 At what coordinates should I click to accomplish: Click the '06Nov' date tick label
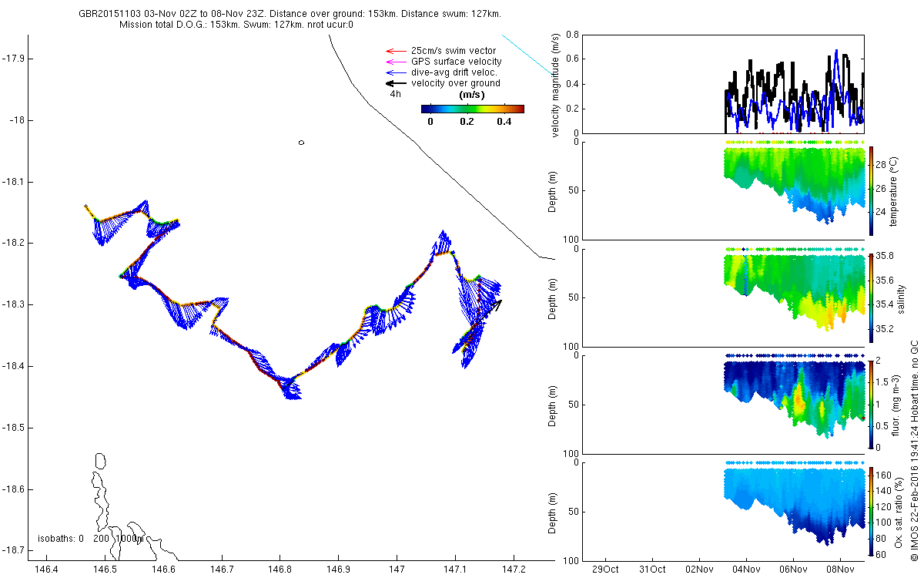(x=793, y=570)
